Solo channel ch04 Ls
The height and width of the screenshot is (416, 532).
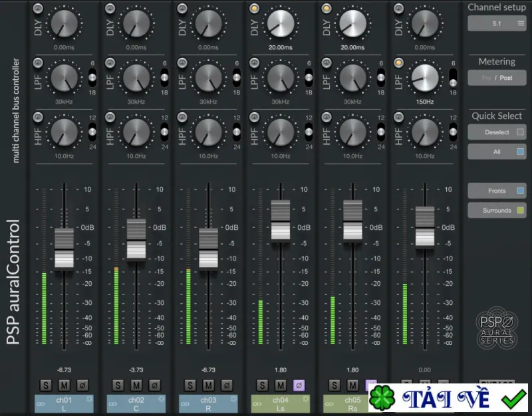click(262, 385)
